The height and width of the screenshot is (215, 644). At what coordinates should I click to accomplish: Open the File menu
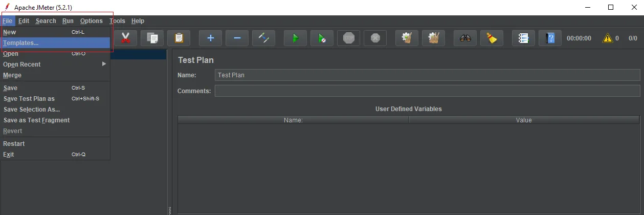tap(7, 21)
